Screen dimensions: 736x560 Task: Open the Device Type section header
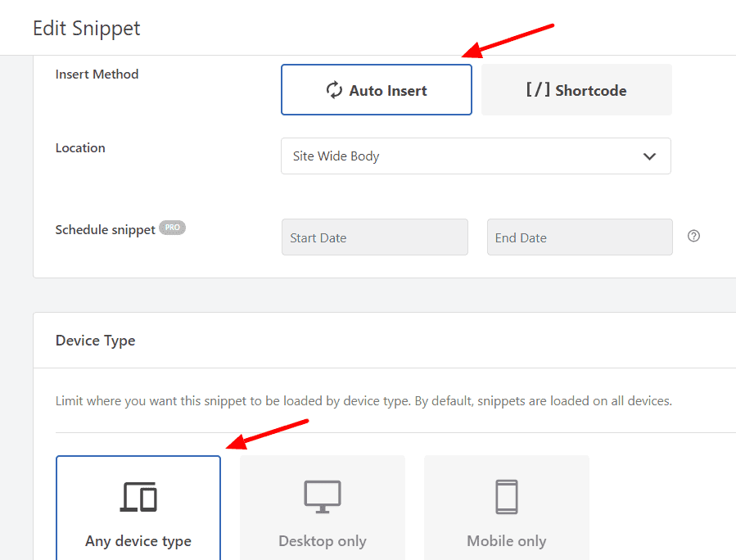click(x=95, y=340)
